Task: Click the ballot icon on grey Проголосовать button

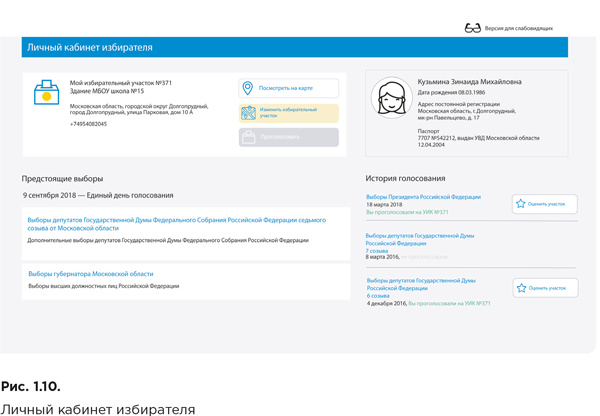Action: coord(248,137)
